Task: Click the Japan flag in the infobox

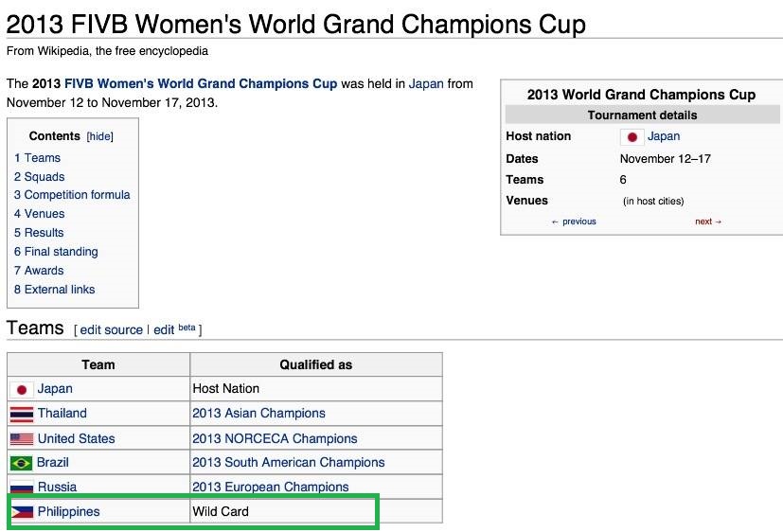Action: tap(632, 137)
